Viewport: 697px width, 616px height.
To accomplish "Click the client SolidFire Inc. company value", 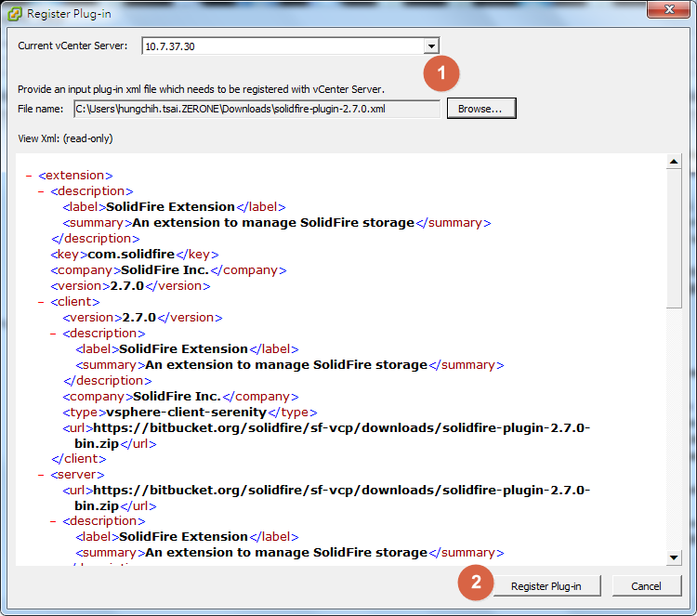I will [177, 397].
